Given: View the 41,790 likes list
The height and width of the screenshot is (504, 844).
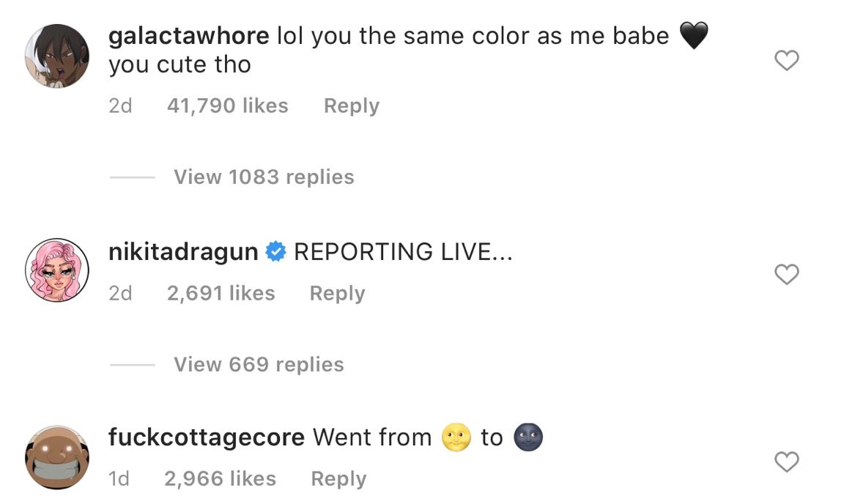Looking at the screenshot, I should pos(227,105).
